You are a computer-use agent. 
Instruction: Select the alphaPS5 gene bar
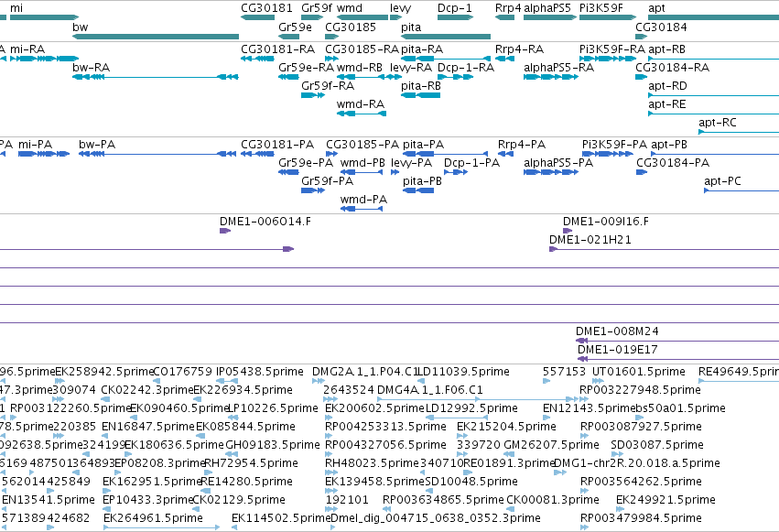coord(550,17)
